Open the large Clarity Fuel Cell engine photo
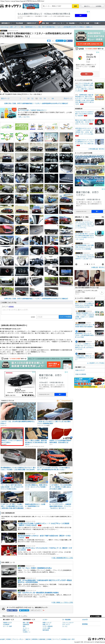105x644 pixels. (x=36, y=68)
